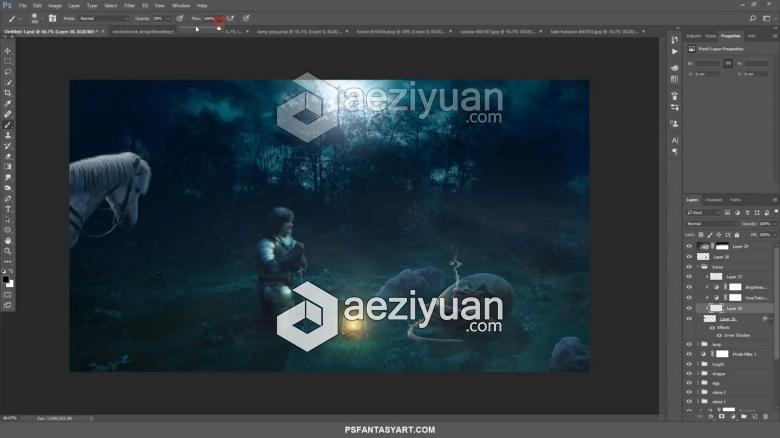This screenshot has height=438, width=780.
Task: Collapse the horse layer group
Action: pos(699,267)
